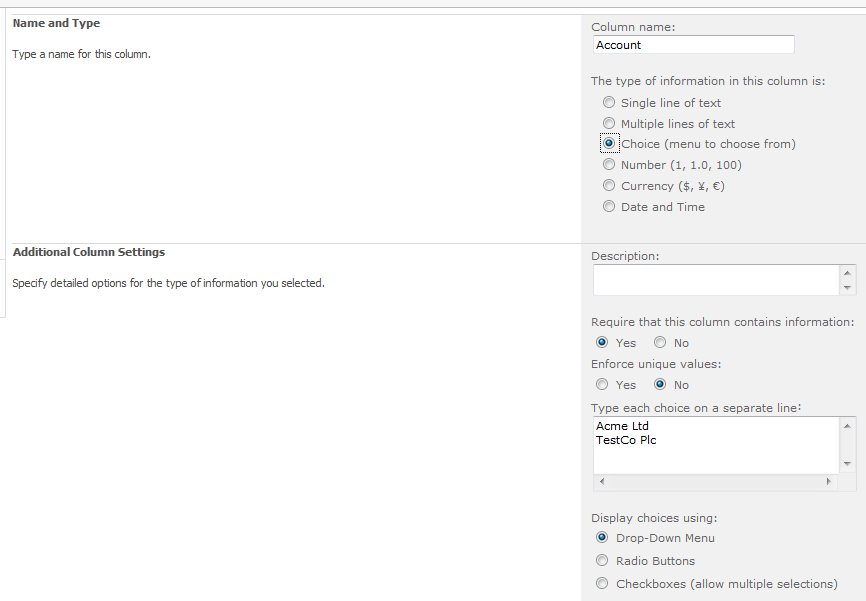Click choices box scroll up arrow
Image resolution: width=866 pixels, height=601 pixels.
(849, 426)
